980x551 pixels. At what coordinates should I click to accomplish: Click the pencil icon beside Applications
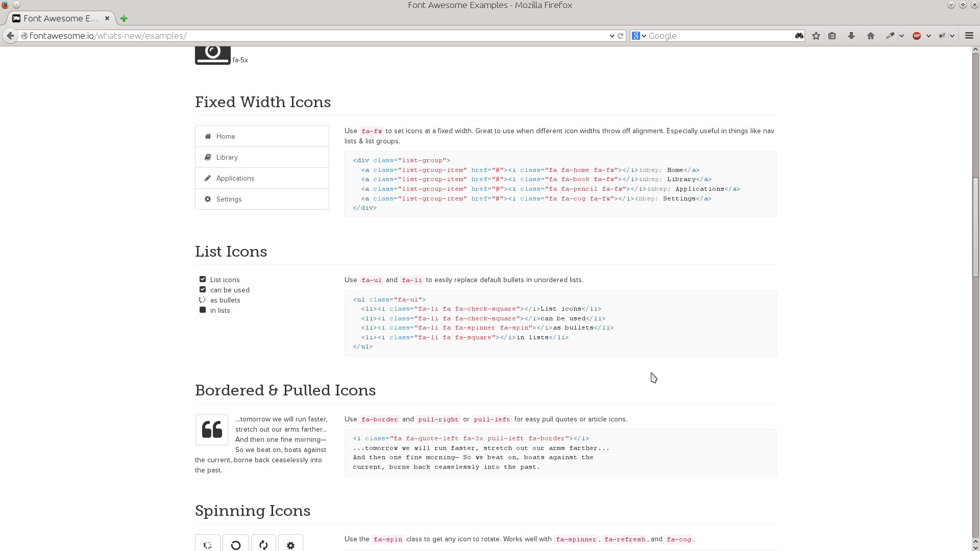[x=208, y=178]
